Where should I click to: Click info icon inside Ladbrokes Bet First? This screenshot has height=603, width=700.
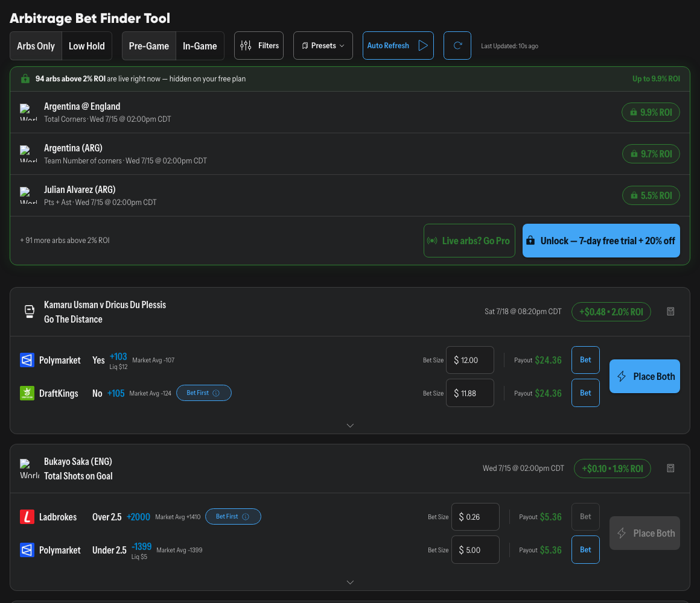(x=246, y=517)
